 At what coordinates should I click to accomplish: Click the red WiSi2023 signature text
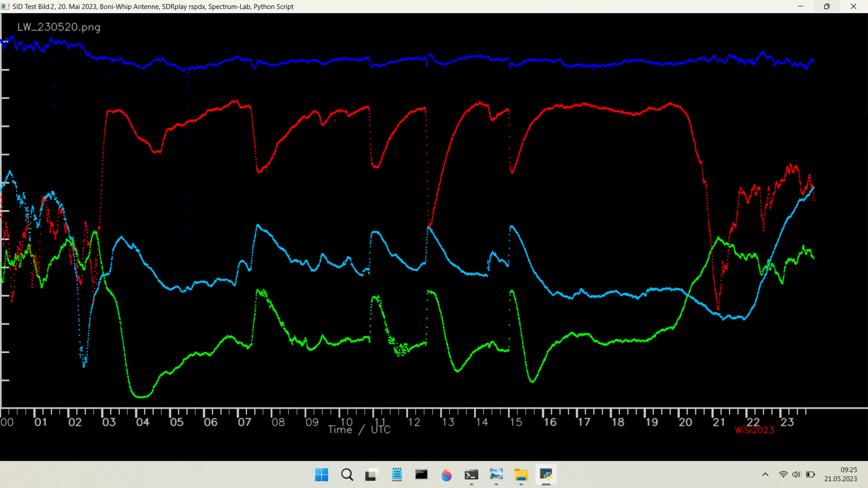tap(755, 431)
